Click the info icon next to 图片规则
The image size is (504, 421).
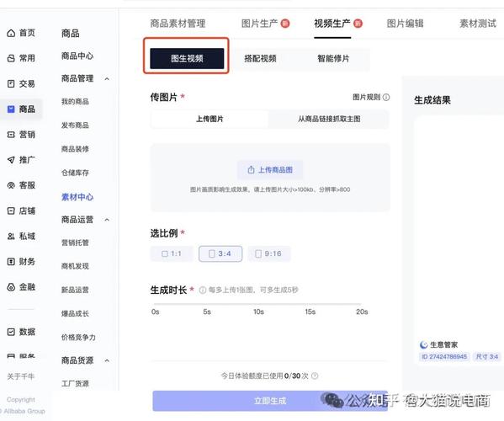coord(386,97)
